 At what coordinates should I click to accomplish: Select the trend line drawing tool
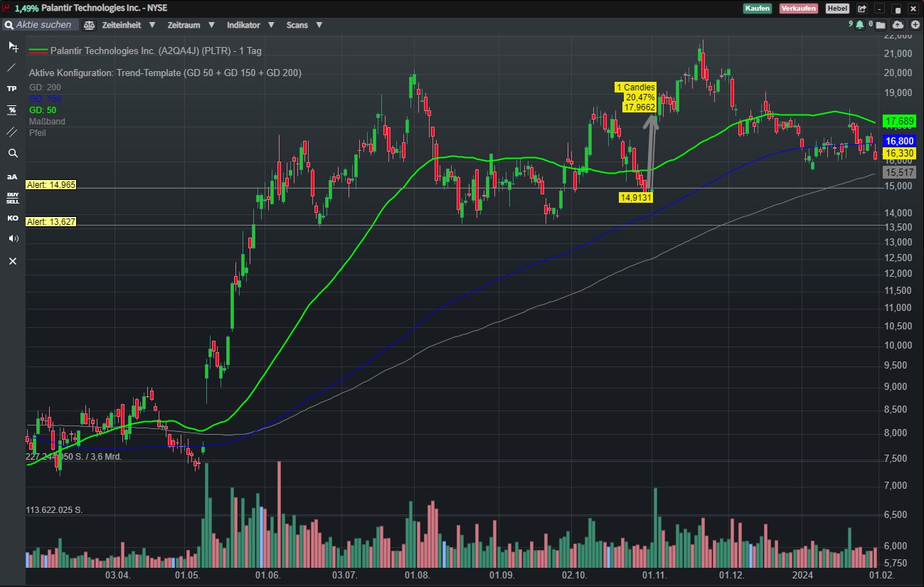point(12,68)
